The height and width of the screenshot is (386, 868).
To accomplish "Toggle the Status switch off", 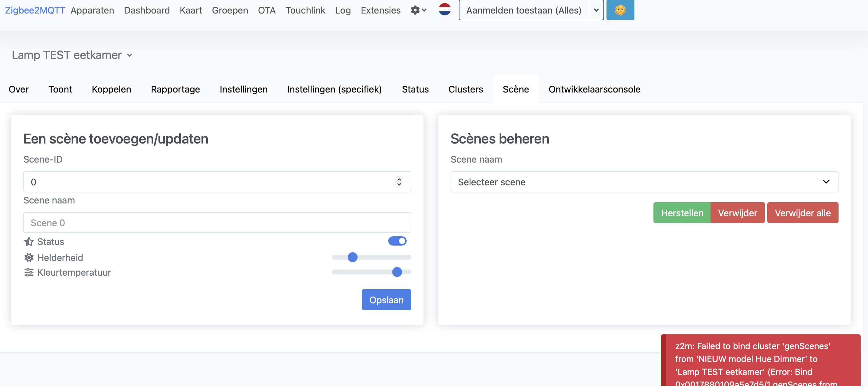I will [397, 241].
